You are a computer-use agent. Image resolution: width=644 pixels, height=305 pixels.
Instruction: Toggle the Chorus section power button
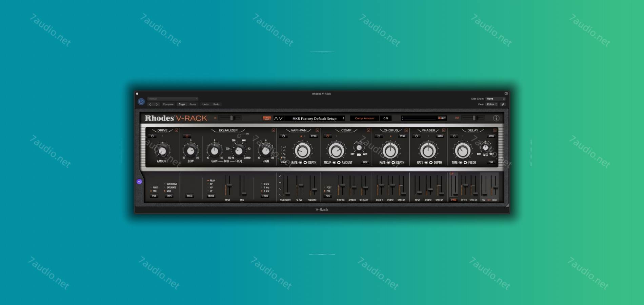pyautogui.click(x=379, y=136)
